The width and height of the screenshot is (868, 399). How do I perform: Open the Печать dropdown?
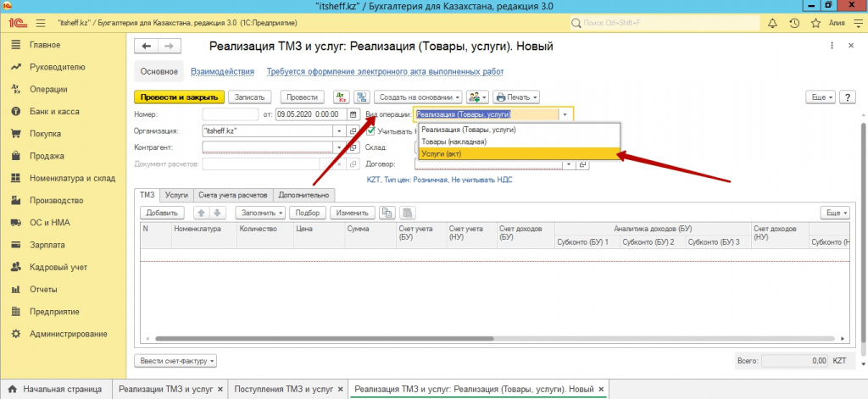coord(516,97)
